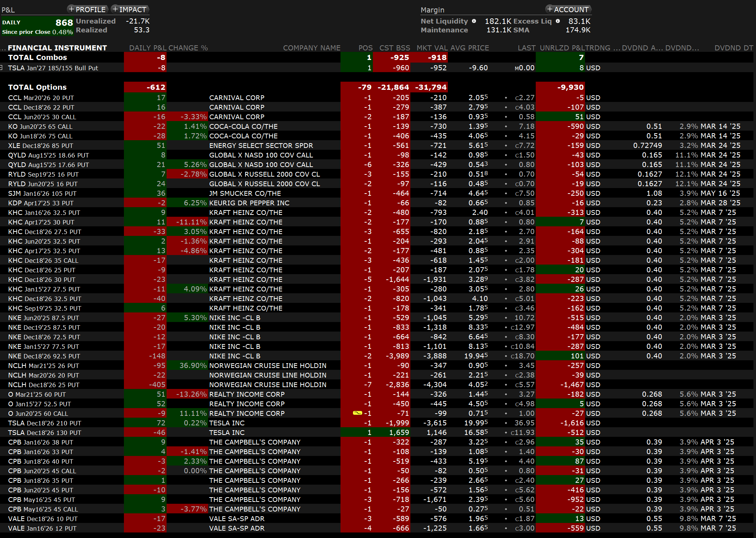This screenshot has width=756, height=538.
Task: Select the KHC Apr17'25 30 PUT row
Action: [x=377, y=222]
